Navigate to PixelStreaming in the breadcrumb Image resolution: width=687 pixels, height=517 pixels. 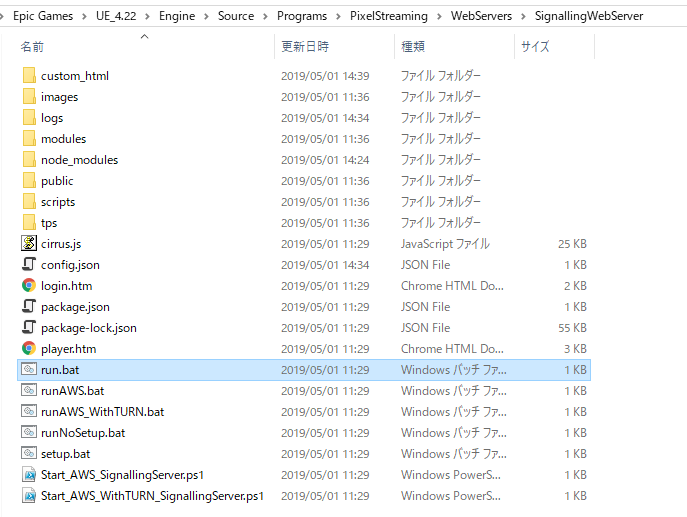click(x=389, y=16)
